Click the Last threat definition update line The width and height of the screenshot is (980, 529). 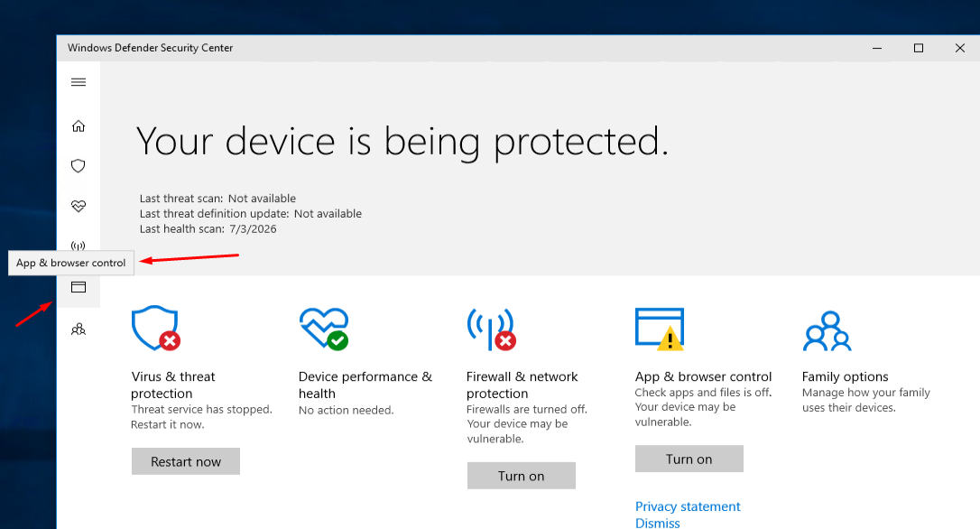[251, 213]
